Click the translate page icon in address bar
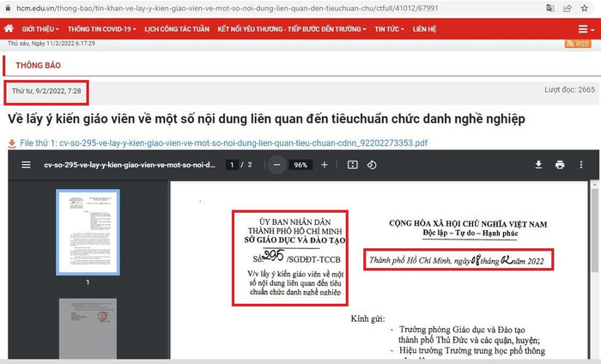The image size is (601, 364). (x=550, y=8)
